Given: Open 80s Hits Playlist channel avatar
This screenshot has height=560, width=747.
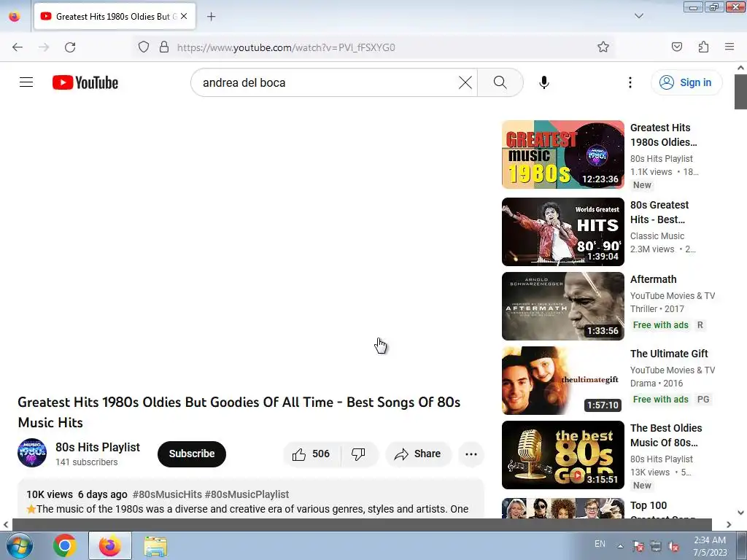Looking at the screenshot, I should (32, 453).
